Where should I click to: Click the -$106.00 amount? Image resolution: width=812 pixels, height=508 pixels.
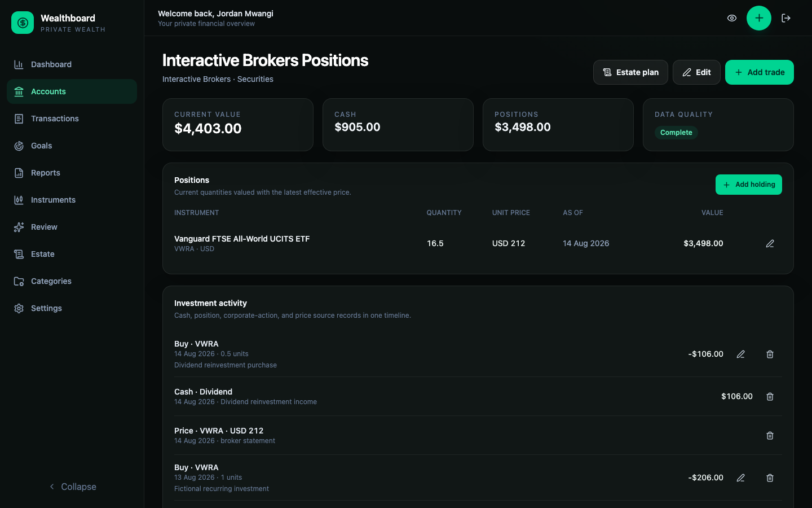click(x=705, y=354)
